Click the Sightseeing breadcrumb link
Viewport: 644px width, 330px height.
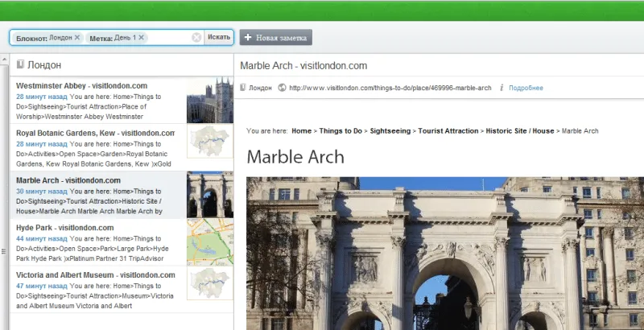click(x=390, y=130)
